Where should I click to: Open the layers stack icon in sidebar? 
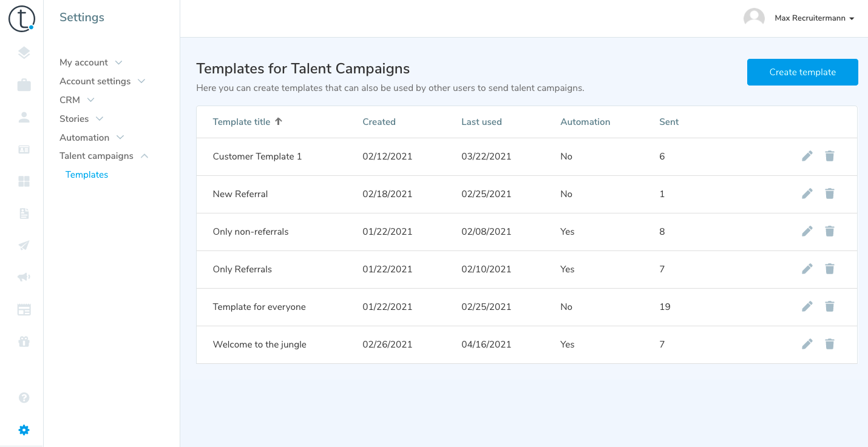24,53
